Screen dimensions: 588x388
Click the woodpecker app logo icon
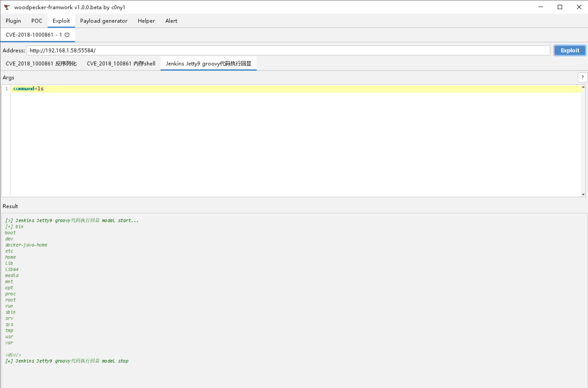7,7
